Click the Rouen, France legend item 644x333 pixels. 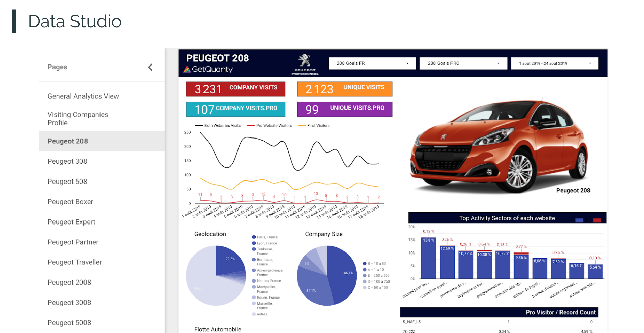(x=266, y=298)
